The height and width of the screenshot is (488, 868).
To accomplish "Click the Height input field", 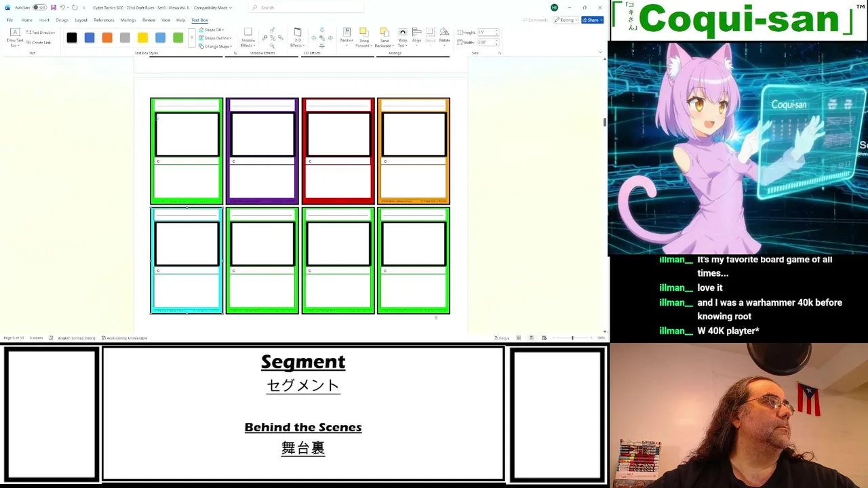I will [x=486, y=33].
